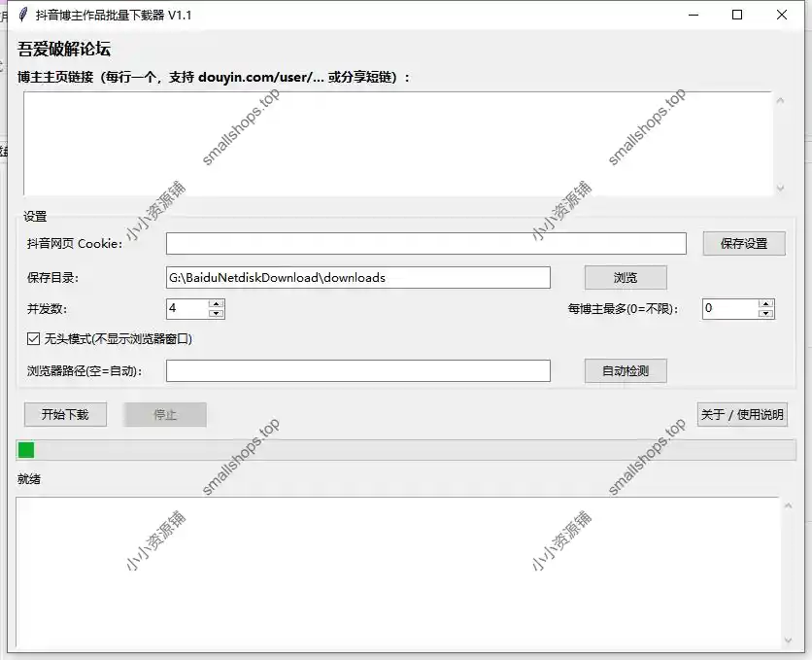
Task: Click the 浏览 button
Action: [626, 278]
